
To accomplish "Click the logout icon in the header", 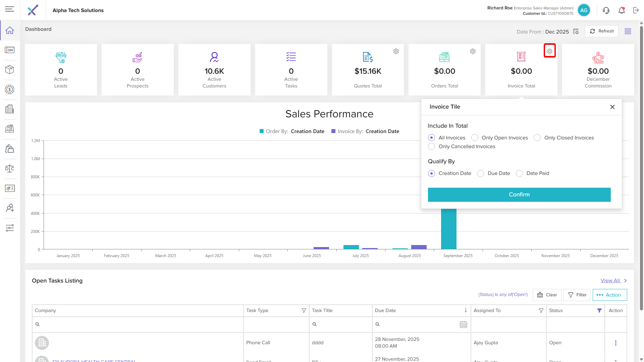I will click(636, 10).
